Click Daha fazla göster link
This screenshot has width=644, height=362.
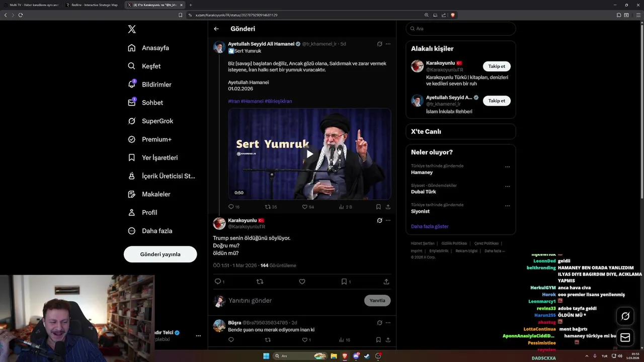click(x=430, y=226)
